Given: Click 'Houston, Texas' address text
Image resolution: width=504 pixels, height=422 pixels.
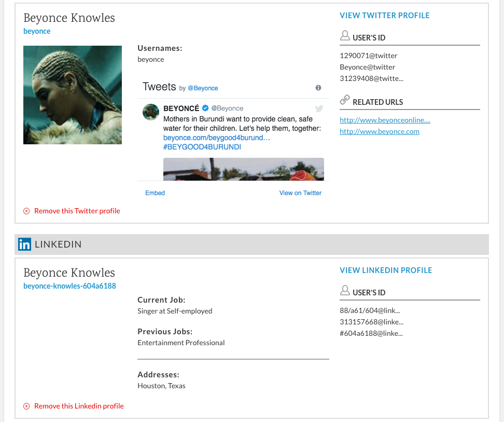Looking at the screenshot, I should pyautogui.click(x=161, y=386).
